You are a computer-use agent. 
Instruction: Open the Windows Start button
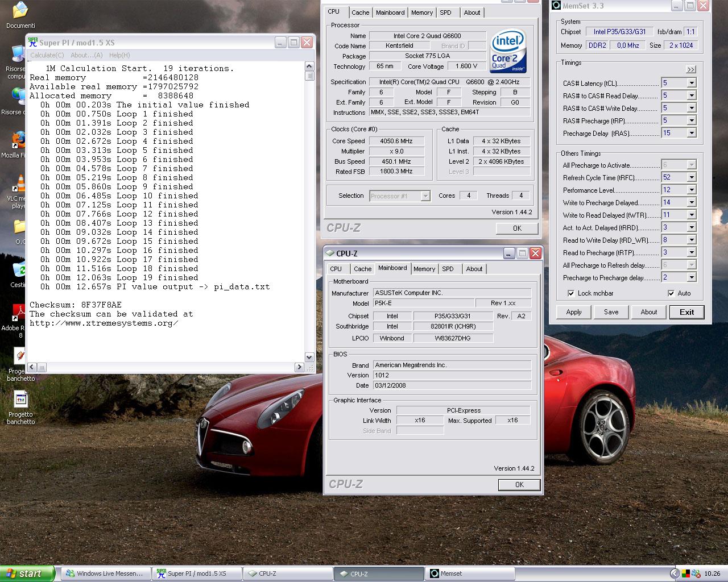(x=27, y=573)
